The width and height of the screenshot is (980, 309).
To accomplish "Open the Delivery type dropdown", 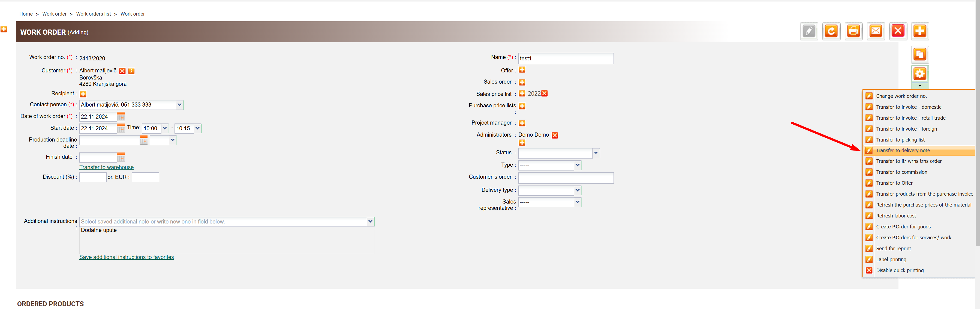I will [578, 190].
